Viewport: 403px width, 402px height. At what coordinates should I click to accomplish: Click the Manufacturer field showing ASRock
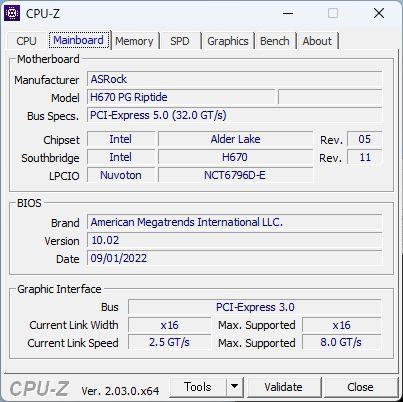click(234, 79)
